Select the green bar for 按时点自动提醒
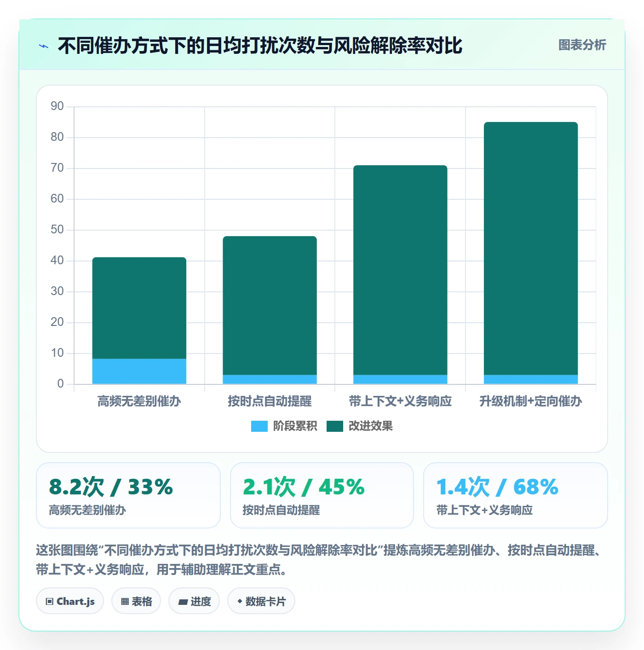 pos(270,306)
